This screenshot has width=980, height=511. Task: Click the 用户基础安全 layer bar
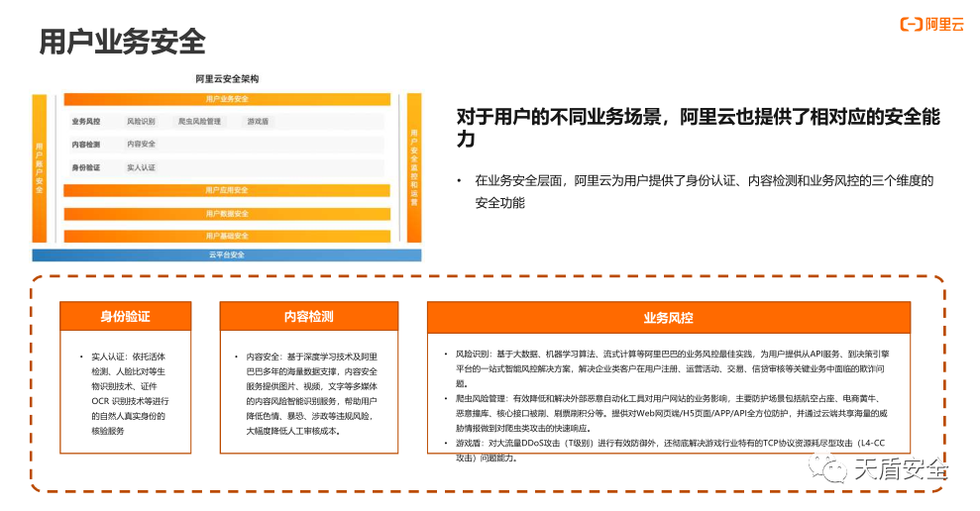click(227, 236)
